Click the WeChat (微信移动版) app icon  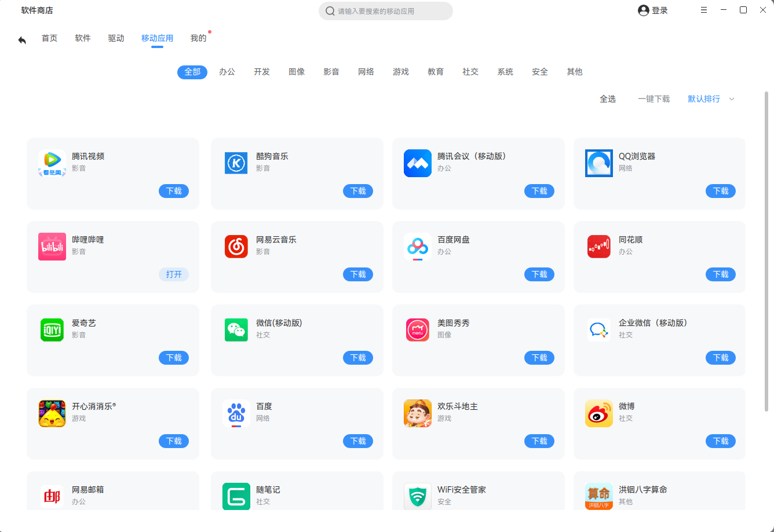[x=236, y=330]
